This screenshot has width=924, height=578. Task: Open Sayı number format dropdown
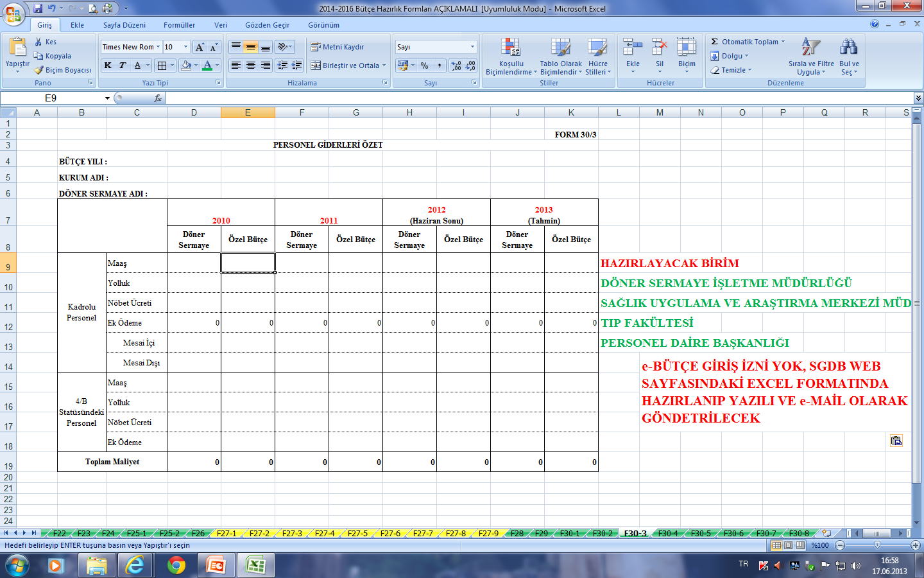pyautogui.click(x=473, y=47)
